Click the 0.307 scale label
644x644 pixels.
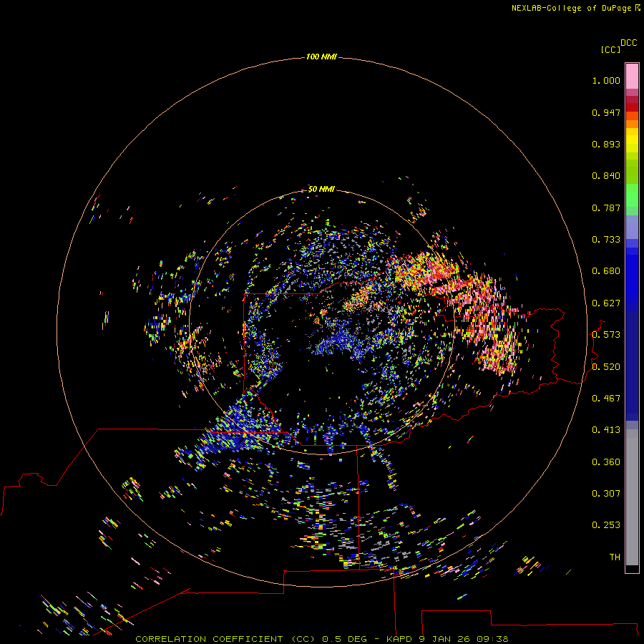(606, 494)
